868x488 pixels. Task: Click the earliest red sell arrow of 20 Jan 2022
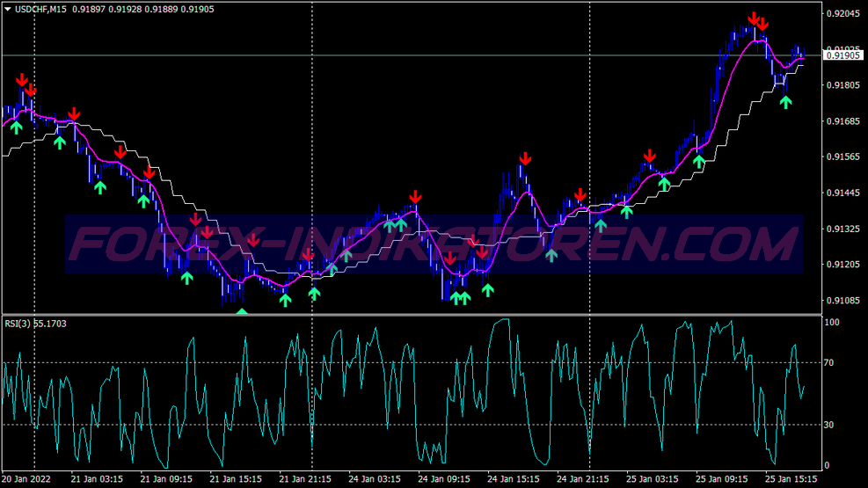pos(22,80)
